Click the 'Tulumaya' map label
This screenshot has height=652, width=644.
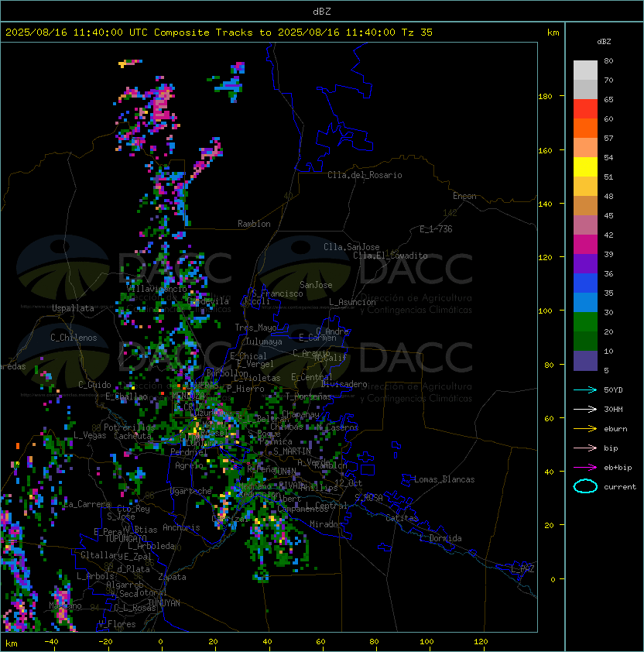[x=264, y=341]
